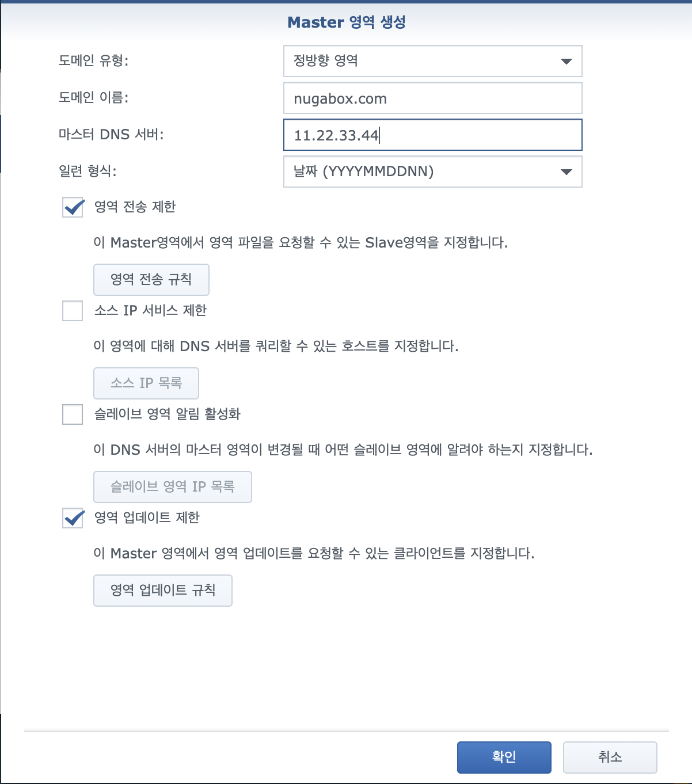Click the 일련 형식: label
692x784 pixels.
[88, 171]
